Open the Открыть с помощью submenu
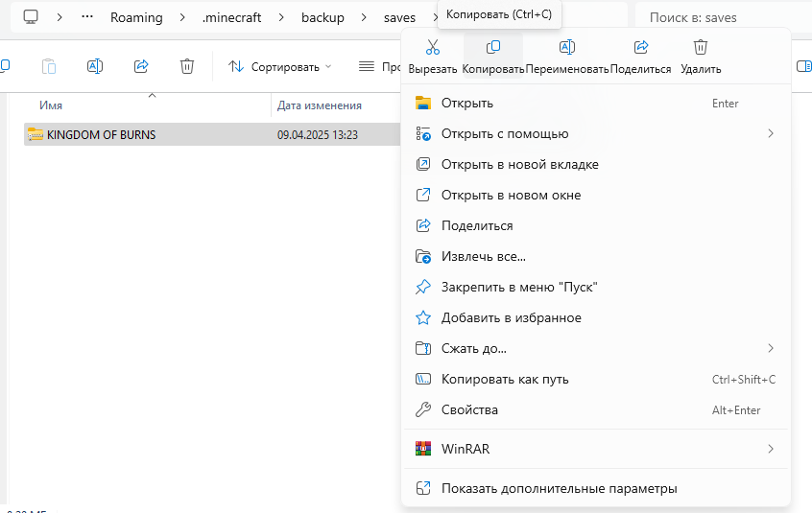 click(596, 133)
